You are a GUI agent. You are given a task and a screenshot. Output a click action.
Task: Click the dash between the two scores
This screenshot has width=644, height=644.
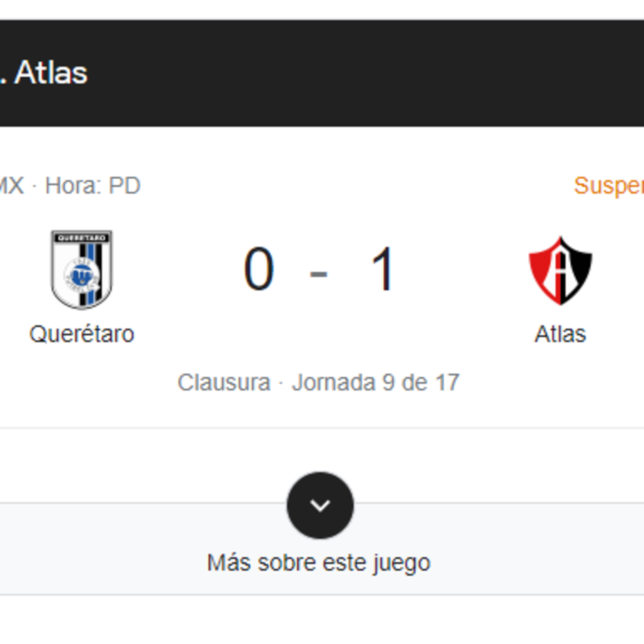[319, 274]
